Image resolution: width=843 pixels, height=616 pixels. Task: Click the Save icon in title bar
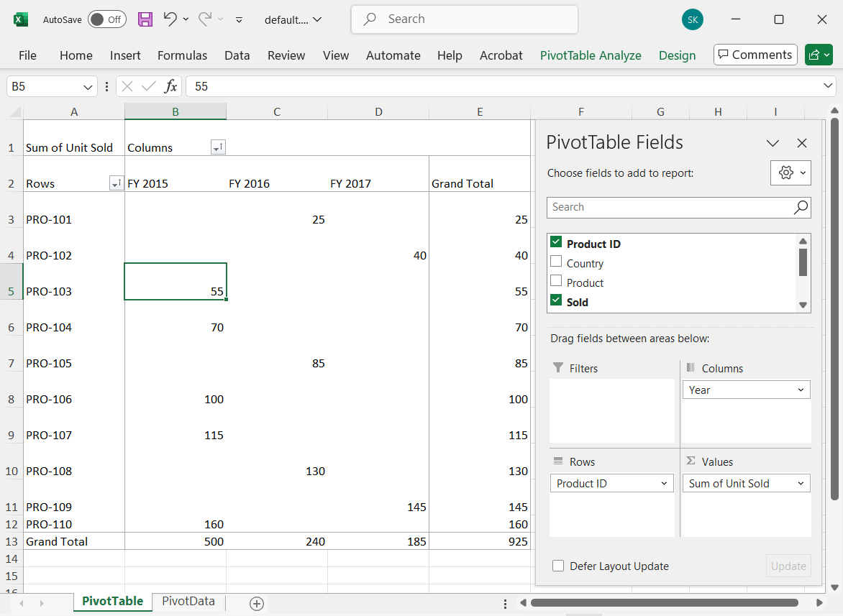(145, 19)
